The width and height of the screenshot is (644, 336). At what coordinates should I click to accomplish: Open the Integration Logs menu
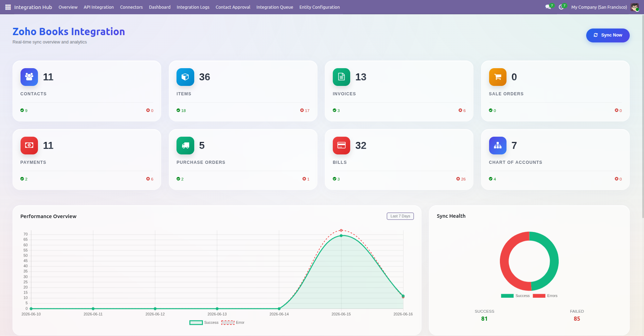(x=193, y=7)
